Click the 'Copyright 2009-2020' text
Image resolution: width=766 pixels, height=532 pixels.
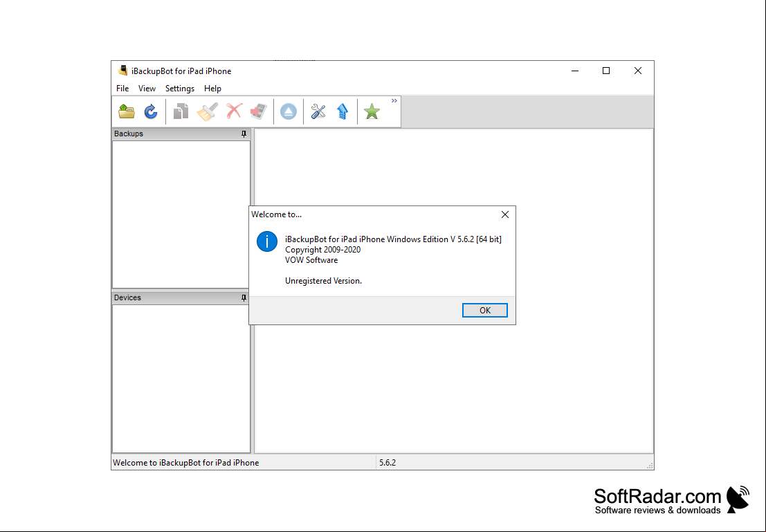323,250
